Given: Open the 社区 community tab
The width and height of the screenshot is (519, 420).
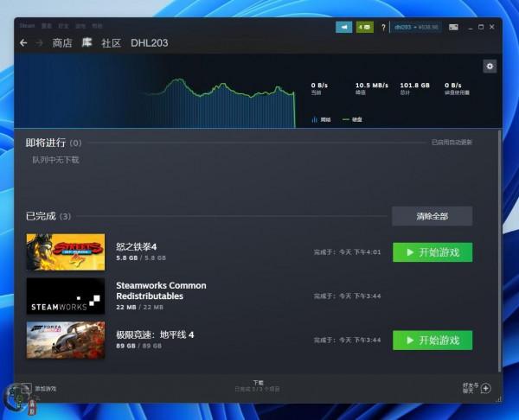Looking at the screenshot, I should (x=111, y=42).
